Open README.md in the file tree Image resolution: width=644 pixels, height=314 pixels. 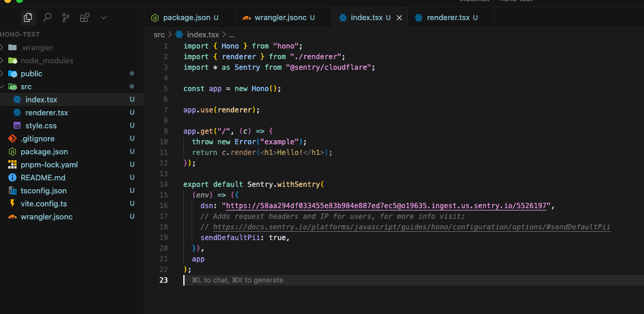click(x=72, y=178)
